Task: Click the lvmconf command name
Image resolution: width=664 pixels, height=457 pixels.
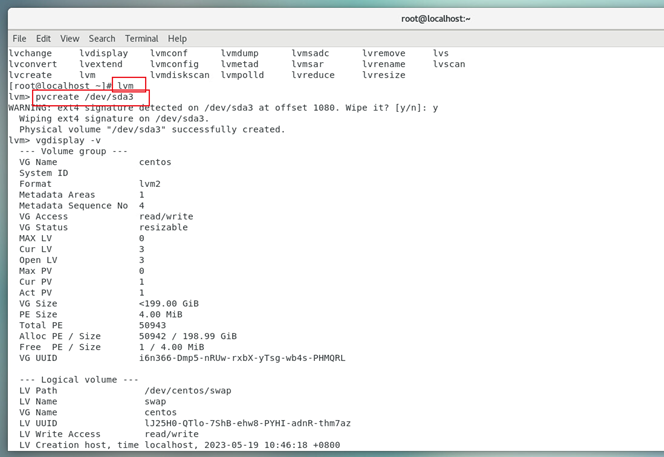Action: tap(169, 53)
